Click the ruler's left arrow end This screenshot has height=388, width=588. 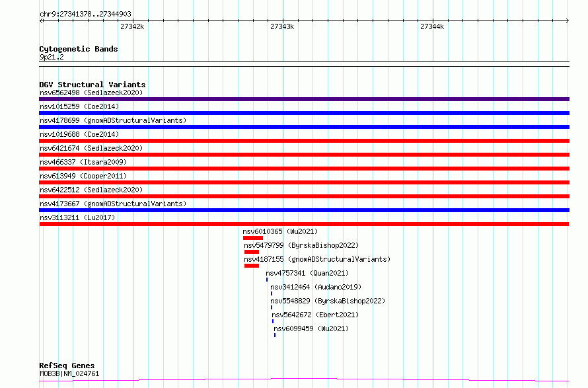coord(41,20)
